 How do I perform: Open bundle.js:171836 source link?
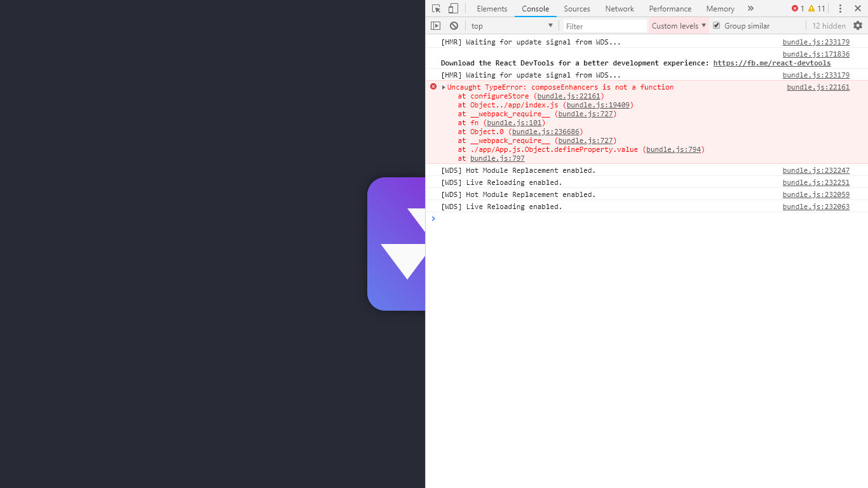[x=816, y=54]
